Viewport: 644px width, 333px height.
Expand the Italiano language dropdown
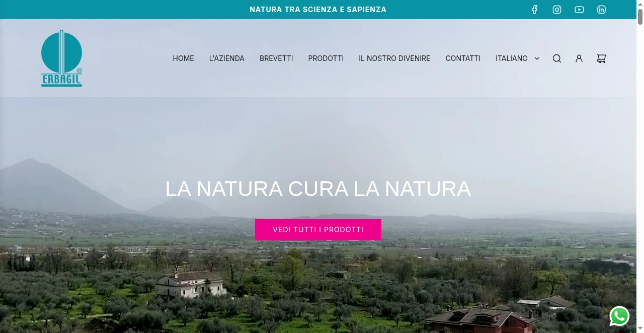pyautogui.click(x=518, y=58)
